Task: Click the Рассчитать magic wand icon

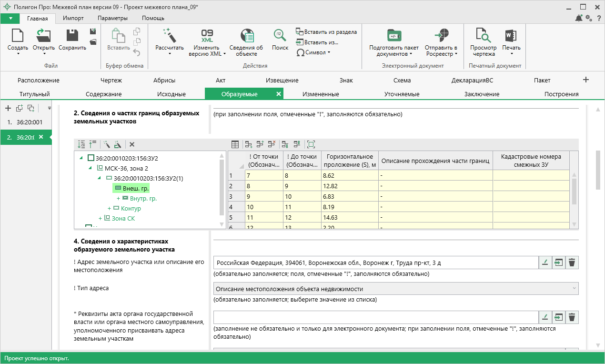Action: click(x=169, y=35)
